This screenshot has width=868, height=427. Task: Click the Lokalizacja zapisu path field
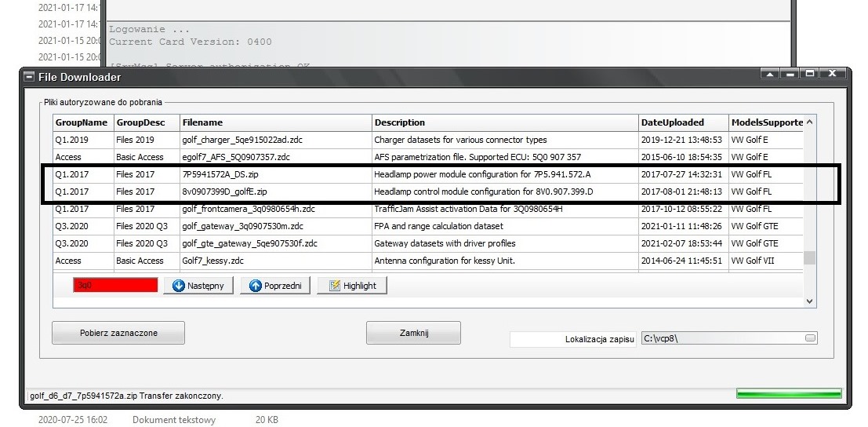(x=729, y=338)
